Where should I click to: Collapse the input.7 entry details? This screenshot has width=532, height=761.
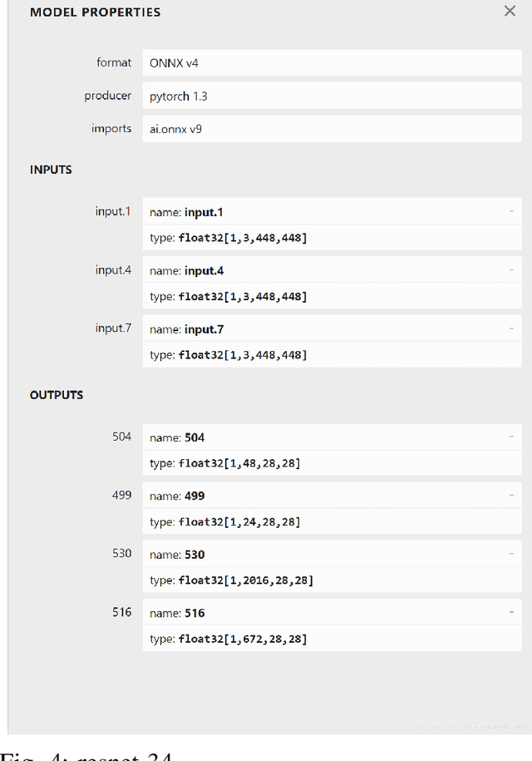tap(511, 329)
